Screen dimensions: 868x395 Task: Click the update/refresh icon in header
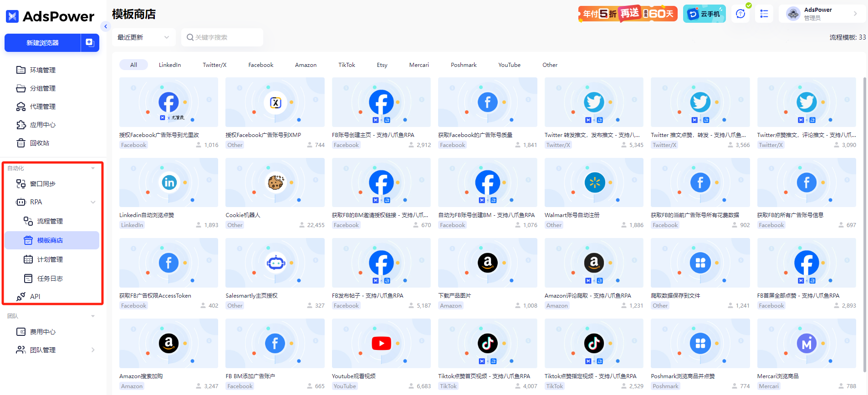pyautogui.click(x=740, y=14)
